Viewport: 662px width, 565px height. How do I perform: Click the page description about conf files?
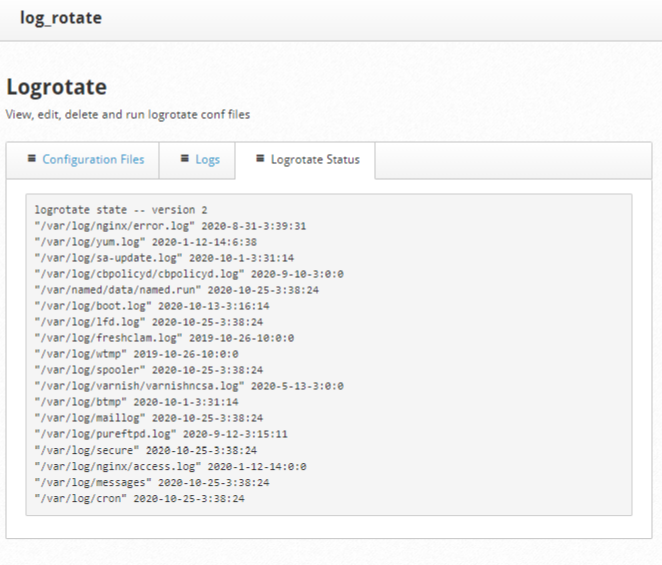128,114
